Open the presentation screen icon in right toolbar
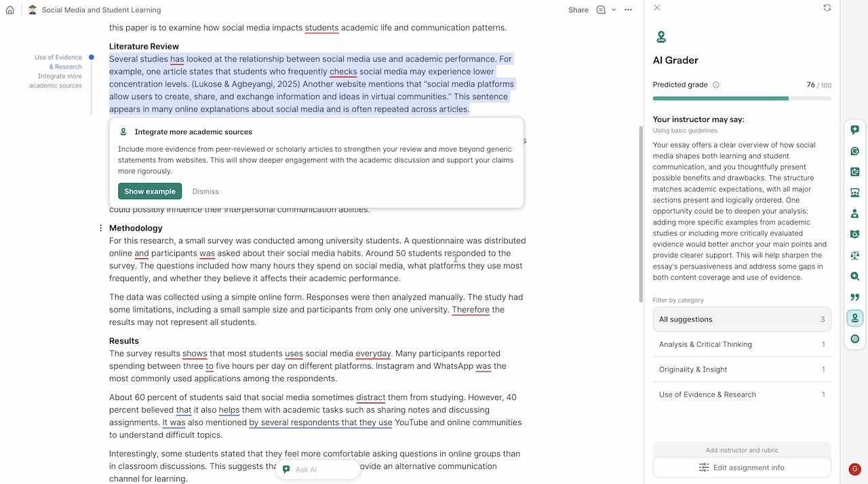Screen dimensions: 868x484 coord(854,193)
